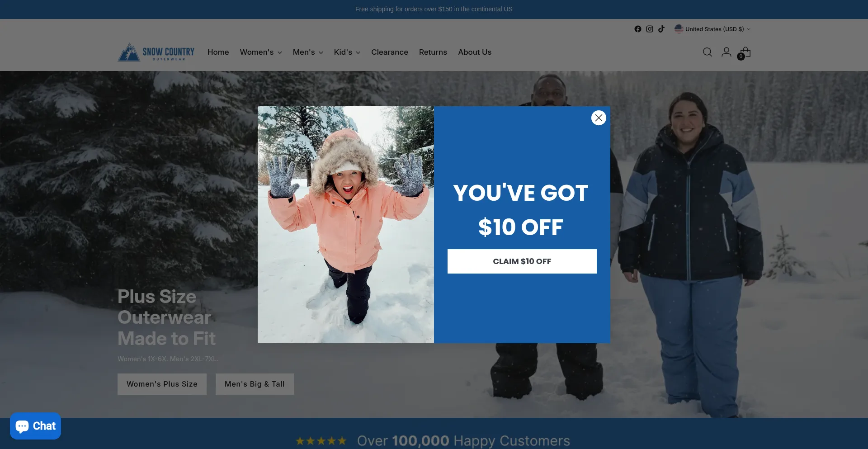868x449 pixels.
Task: Click the CLAIM $10 OFF button
Action: [x=522, y=261]
